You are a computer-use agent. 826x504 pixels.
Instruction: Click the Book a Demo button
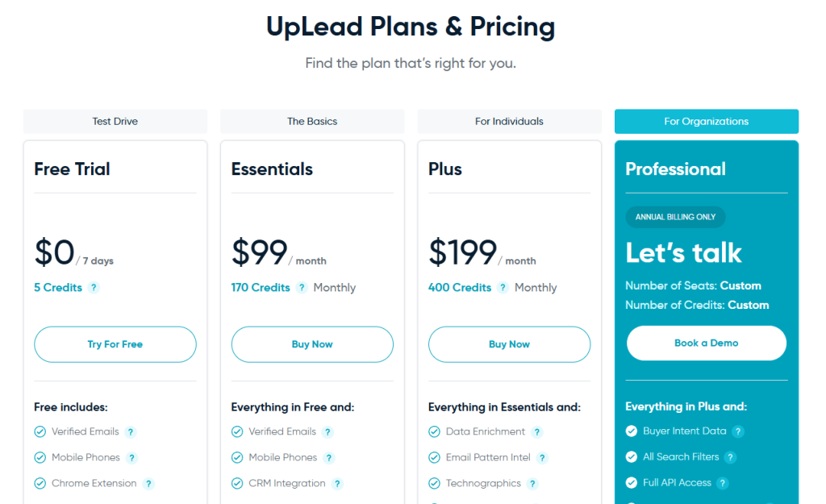(707, 343)
